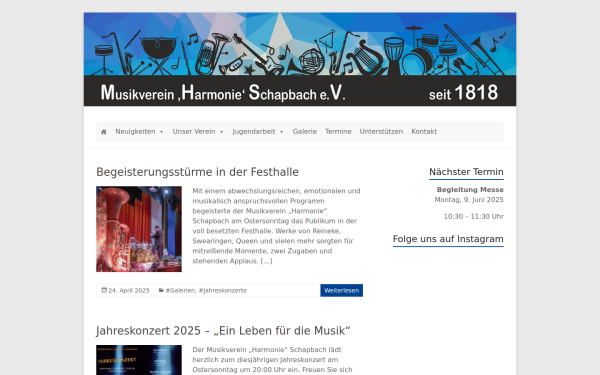Click the calendar icon beside 24. April 2025
Image resolution: width=600 pixels, height=375 pixels.
(x=104, y=290)
